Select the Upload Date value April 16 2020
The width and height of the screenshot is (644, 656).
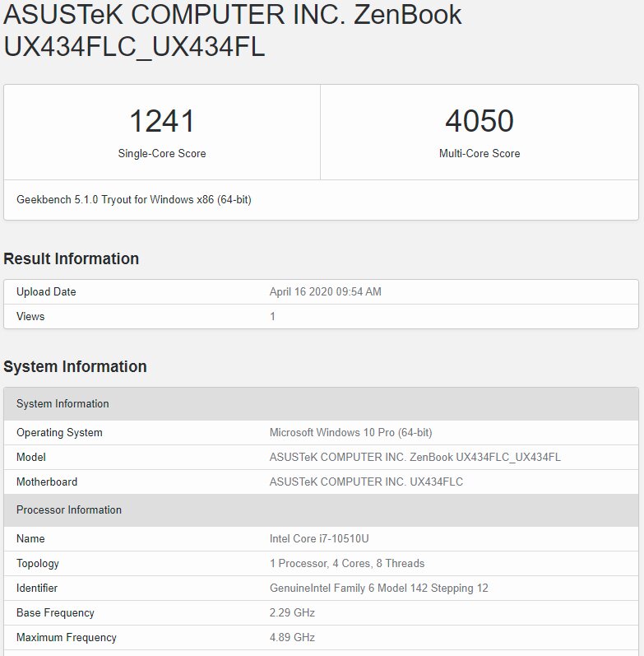pyautogui.click(x=326, y=291)
